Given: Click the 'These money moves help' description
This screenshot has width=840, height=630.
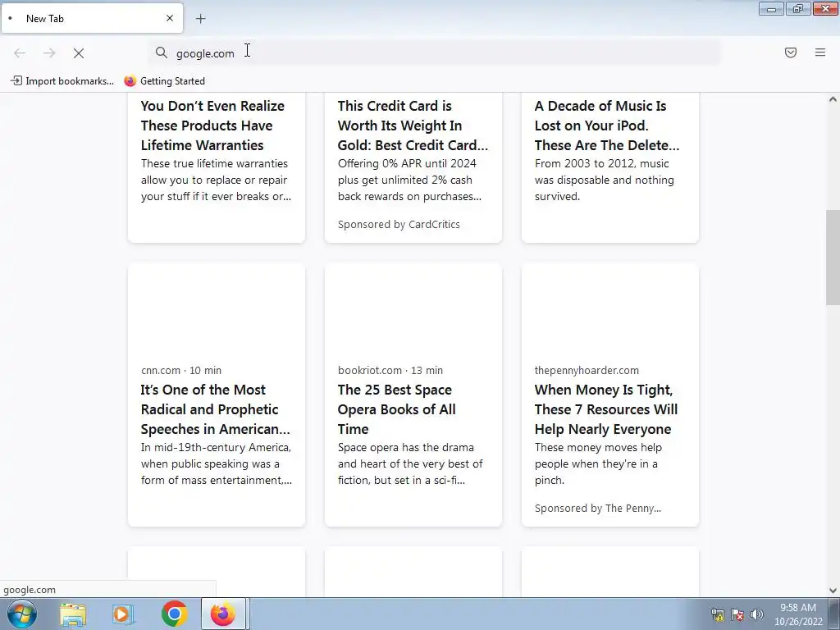Looking at the screenshot, I should [598, 464].
